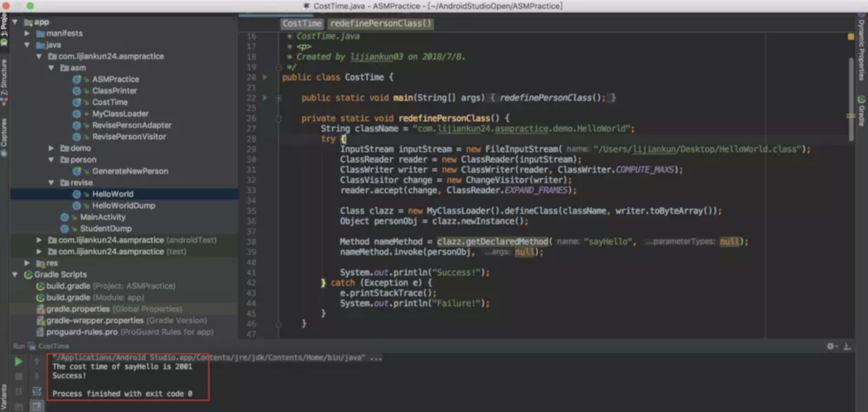The image size is (868, 412).
Task: Toggle soft-wrap icon in the Run console toolbar
Action: pos(37,392)
